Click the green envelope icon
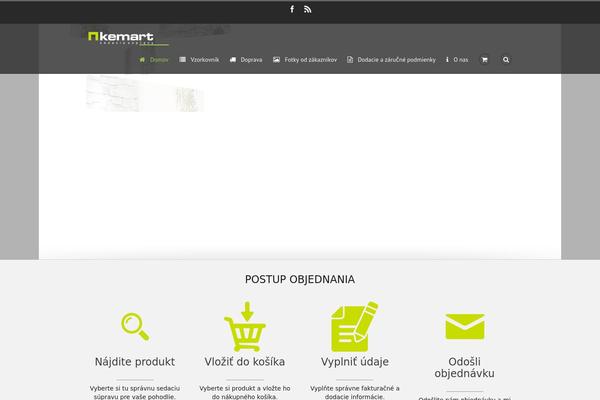The height and width of the screenshot is (400, 600). [465, 327]
